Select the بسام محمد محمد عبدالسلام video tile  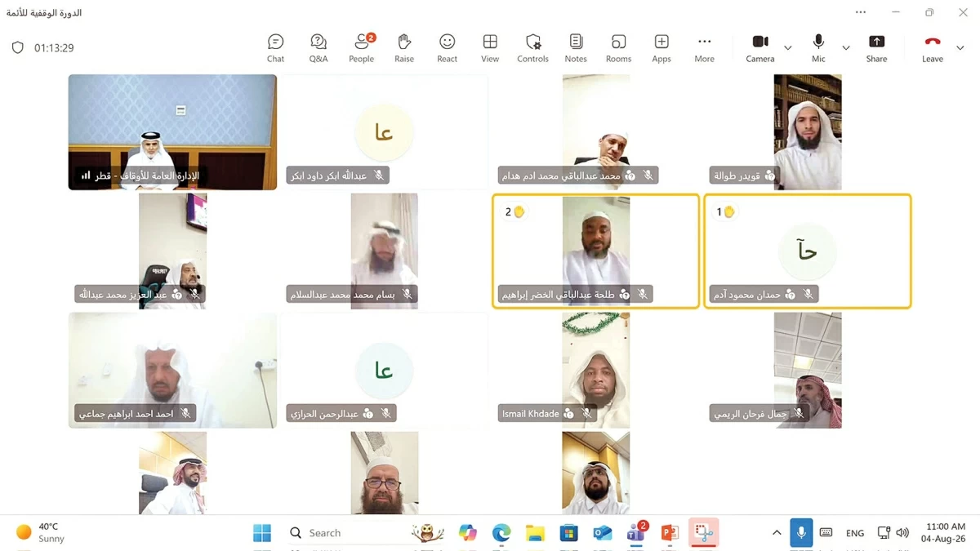[384, 251]
